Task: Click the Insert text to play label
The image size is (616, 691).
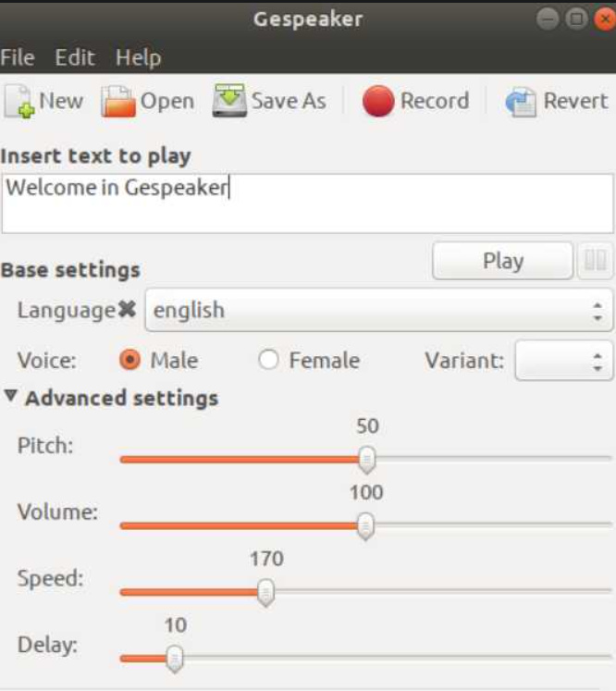Action: (x=95, y=156)
